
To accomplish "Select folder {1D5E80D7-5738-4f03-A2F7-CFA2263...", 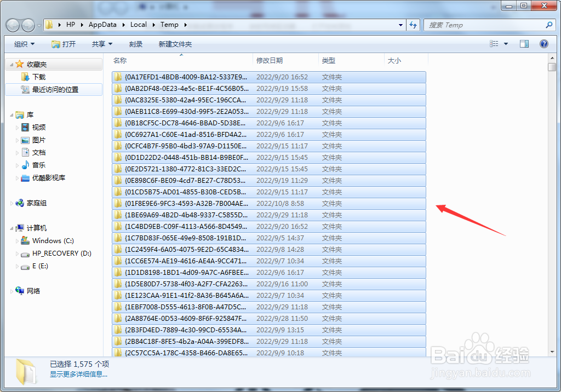I will click(x=268, y=284).
